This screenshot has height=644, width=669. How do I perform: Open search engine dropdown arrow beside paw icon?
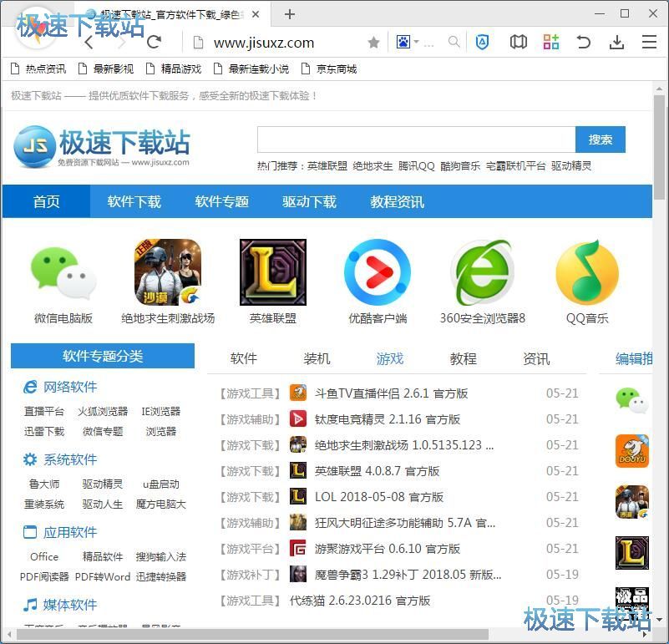point(417,42)
